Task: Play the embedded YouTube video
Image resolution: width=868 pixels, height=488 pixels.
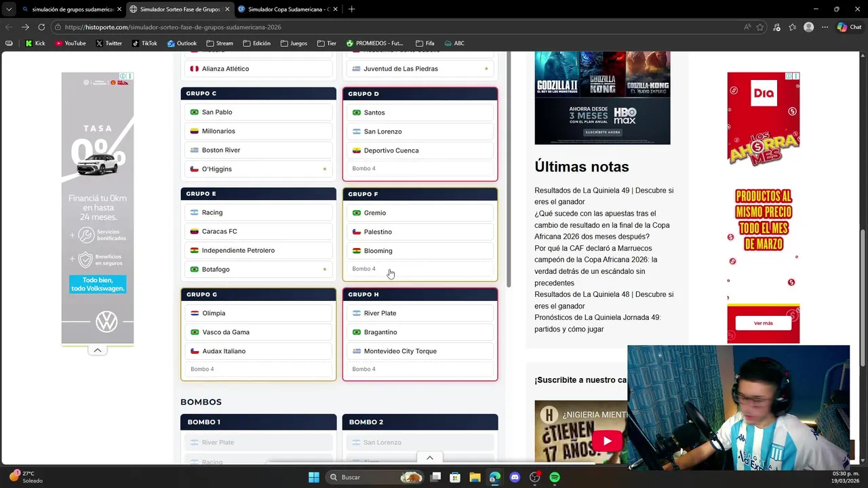Action: pos(606,441)
